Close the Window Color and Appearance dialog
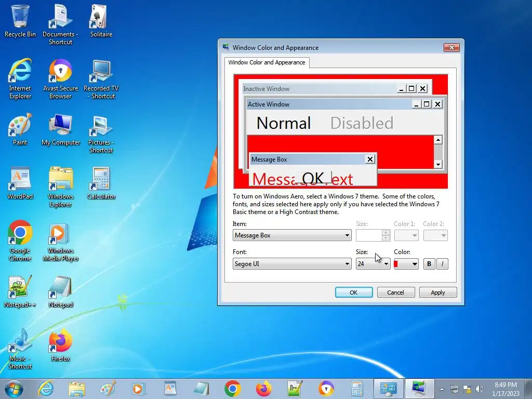Screen dimensions: 532x399 pos(451,47)
